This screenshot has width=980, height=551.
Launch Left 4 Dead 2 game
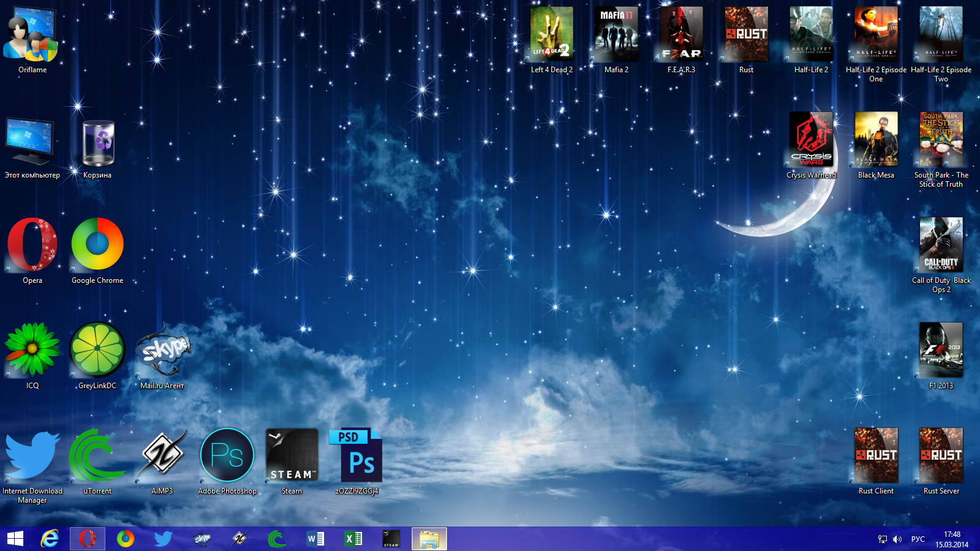click(x=552, y=41)
